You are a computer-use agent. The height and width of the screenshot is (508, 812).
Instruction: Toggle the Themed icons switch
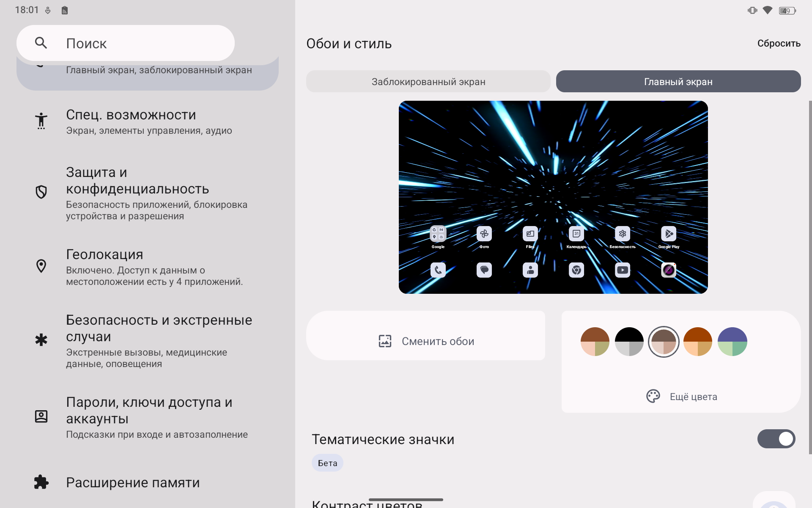click(776, 439)
